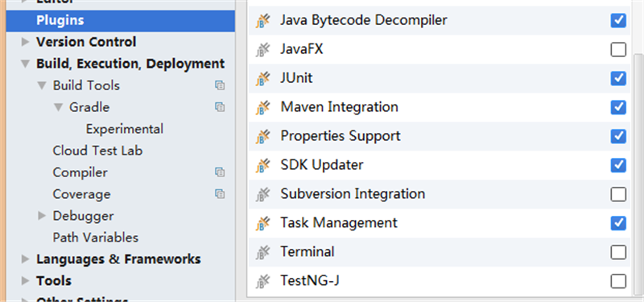Select the Task Management plugin name
This screenshot has height=302, width=644.
339,223
